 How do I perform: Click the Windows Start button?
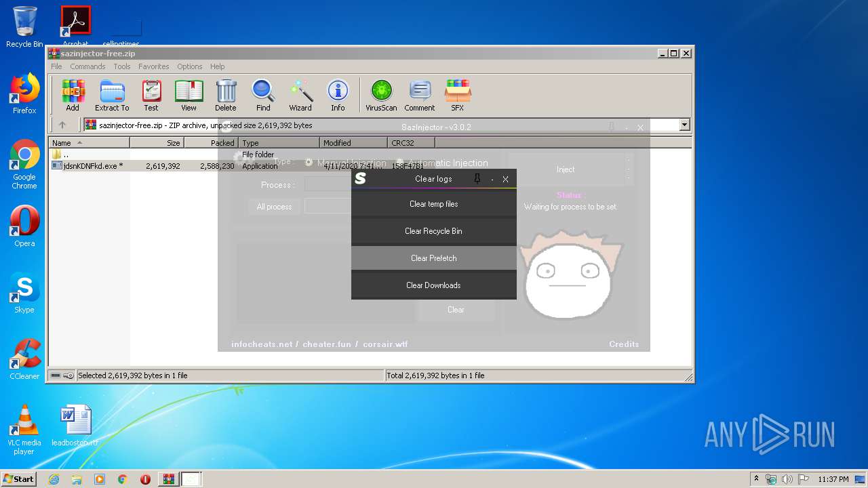[18, 479]
